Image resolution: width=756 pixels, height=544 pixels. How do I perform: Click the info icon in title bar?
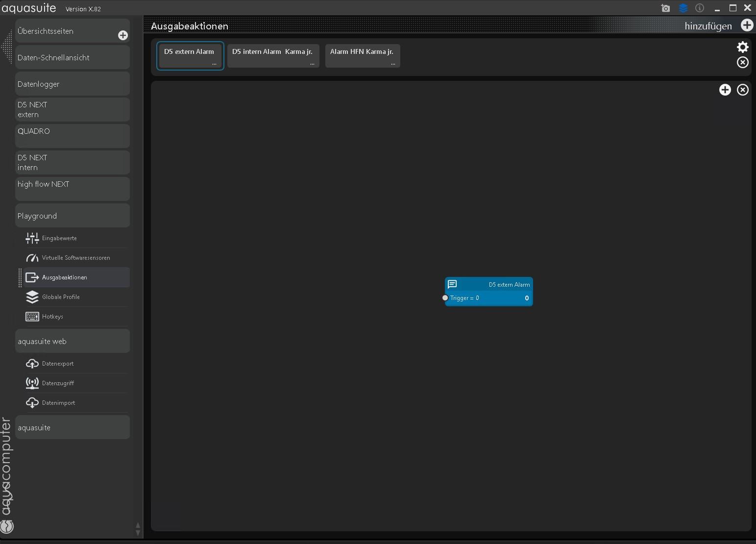[x=700, y=8]
